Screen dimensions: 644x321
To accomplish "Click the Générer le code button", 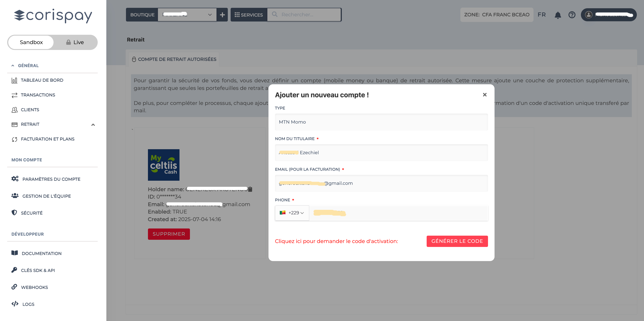I will (457, 241).
